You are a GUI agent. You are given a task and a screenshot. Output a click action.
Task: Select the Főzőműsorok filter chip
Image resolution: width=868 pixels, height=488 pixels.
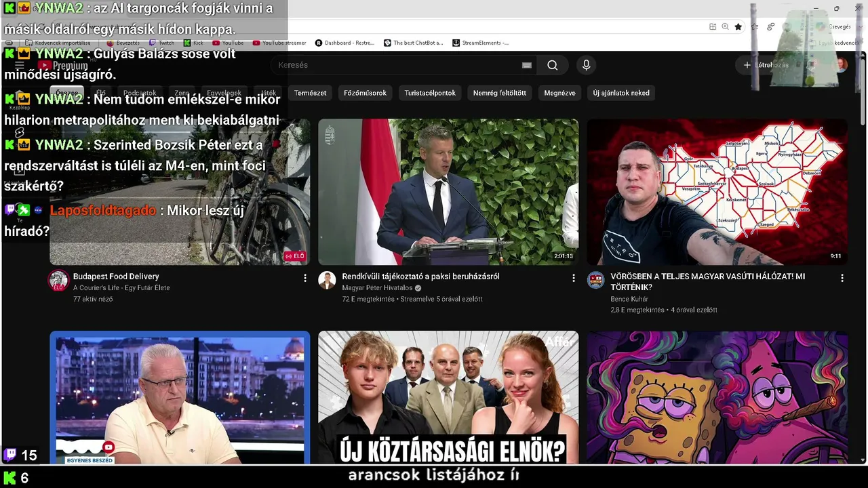(365, 93)
